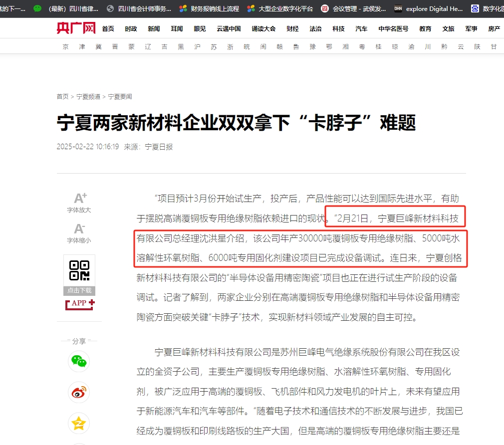The width and height of the screenshot is (504, 445).
Task: Open 财务报销线上流程 bookmark
Action: [x=209, y=8]
